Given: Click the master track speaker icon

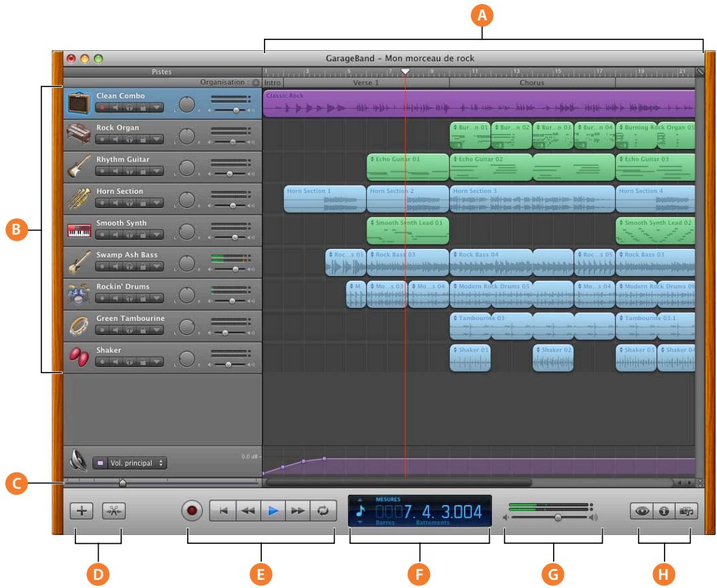Looking at the screenshot, I should click(78, 460).
